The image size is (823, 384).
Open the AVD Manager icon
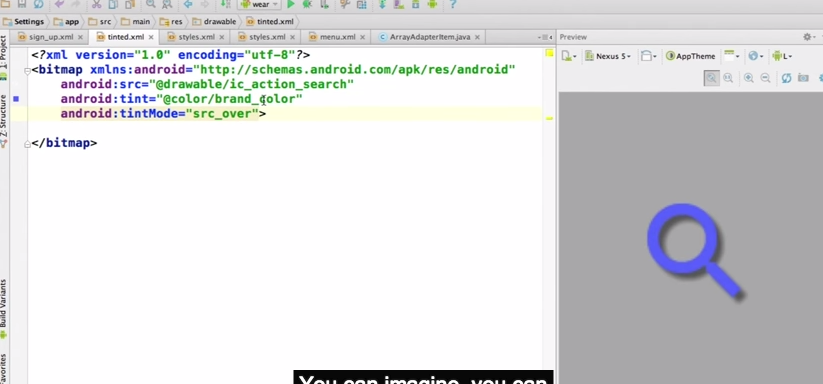399,4
